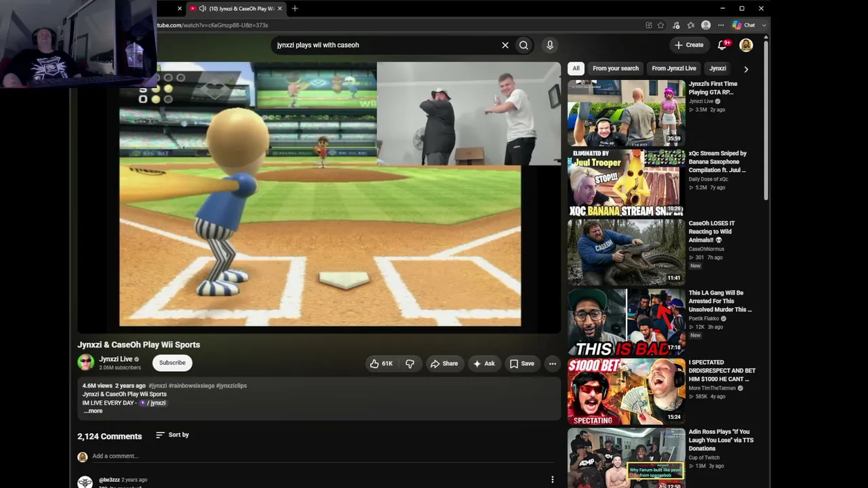Open the YouTube account avatar menu
Screen dimensions: 868x488
(x=746, y=45)
